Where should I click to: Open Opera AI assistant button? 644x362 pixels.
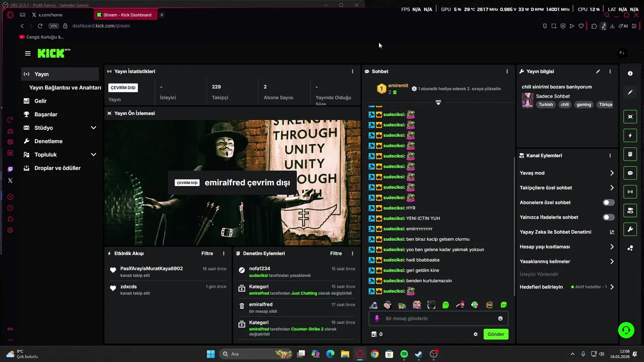(x=624, y=26)
